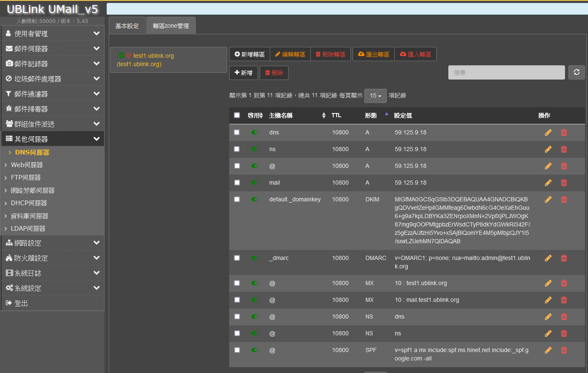The width and height of the screenshot is (588, 373).
Task: Click edit pencil for SPF record
Action: pos(548,350)
